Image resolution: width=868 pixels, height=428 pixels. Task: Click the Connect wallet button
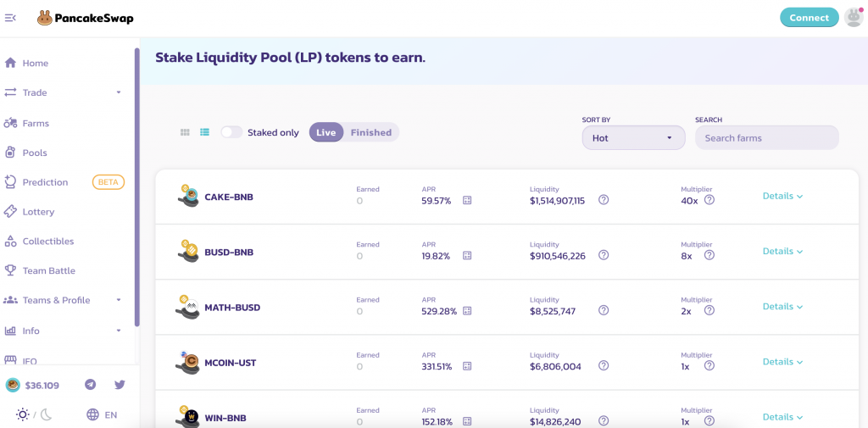point(809,18)
